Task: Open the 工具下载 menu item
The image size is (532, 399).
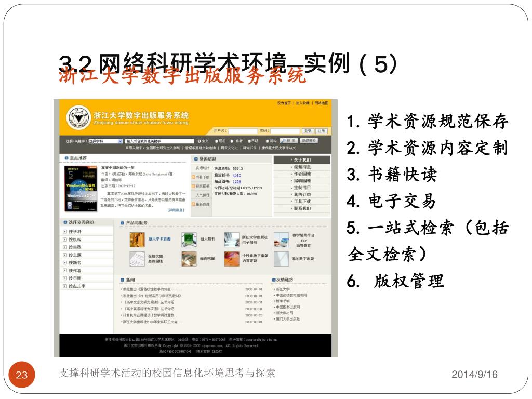Action: tap(302, 202)
